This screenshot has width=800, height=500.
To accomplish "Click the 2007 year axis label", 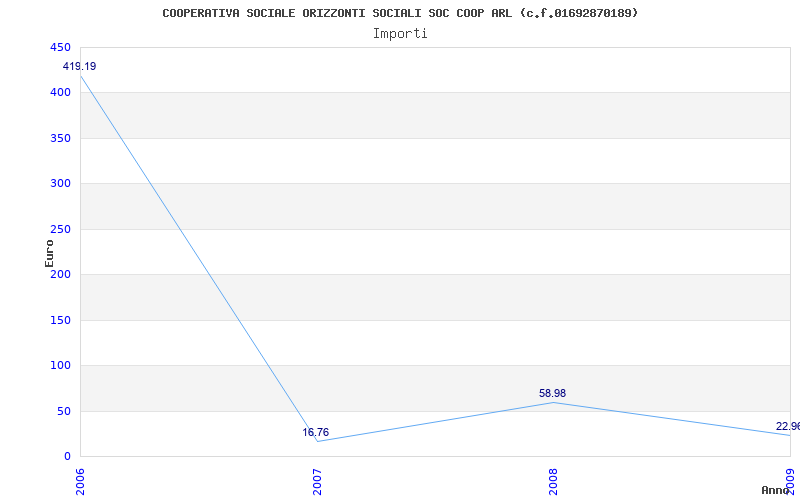I will [317, 482].
